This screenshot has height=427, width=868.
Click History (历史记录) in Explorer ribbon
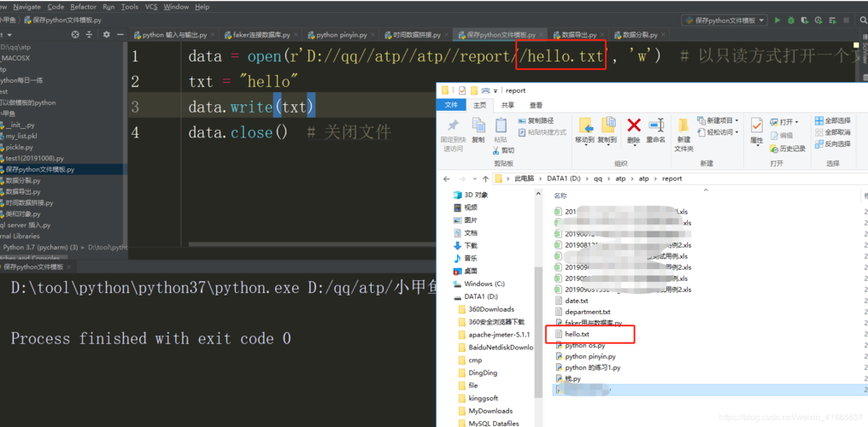(788, 149)
